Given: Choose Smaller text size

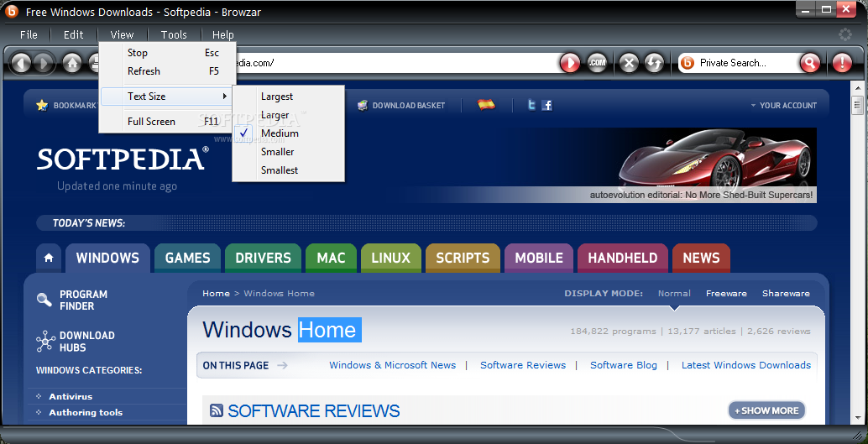Looking at the screenshot, I should 289,152.
